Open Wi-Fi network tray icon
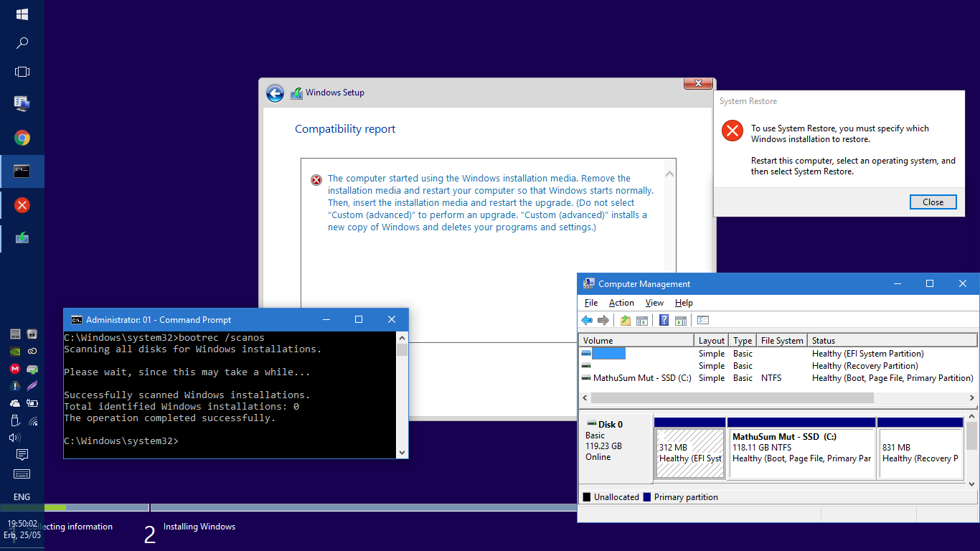Screen dimensions: 980x551 coord(33,421)
